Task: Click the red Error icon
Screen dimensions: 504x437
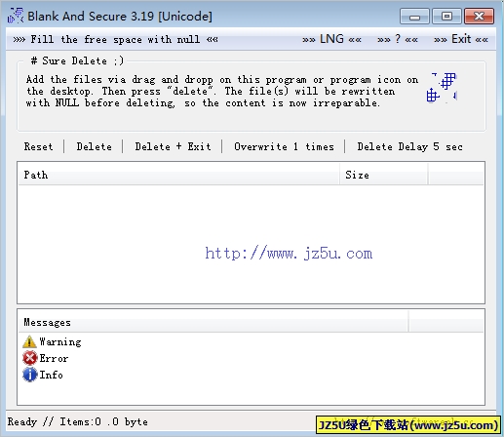Action: click(x=30, y=358)
